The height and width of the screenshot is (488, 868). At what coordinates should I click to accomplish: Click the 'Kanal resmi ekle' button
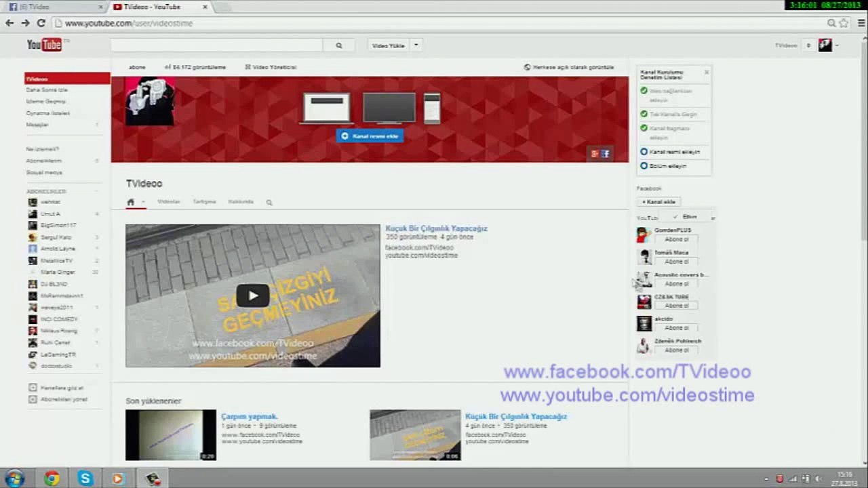tap(370, 136)
